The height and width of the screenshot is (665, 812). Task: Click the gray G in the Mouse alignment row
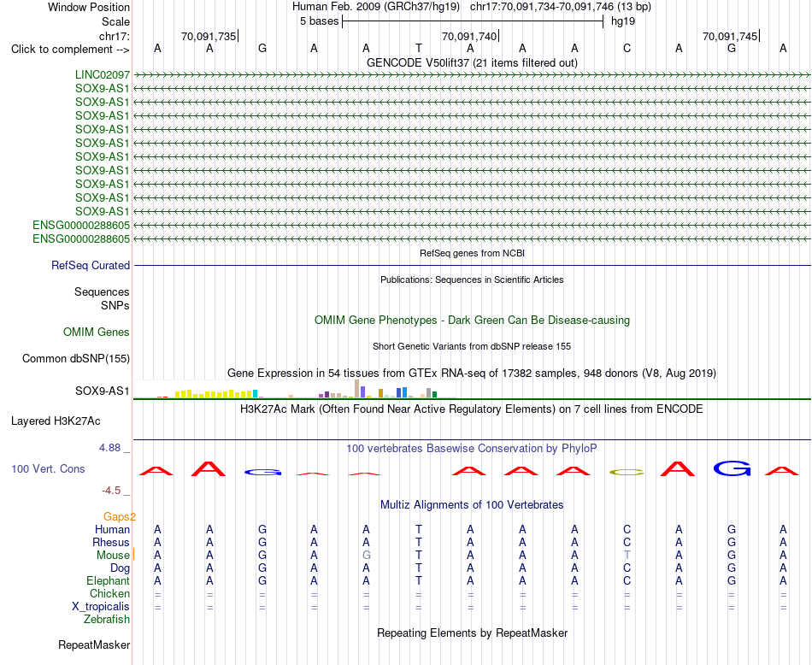(366, 556)
